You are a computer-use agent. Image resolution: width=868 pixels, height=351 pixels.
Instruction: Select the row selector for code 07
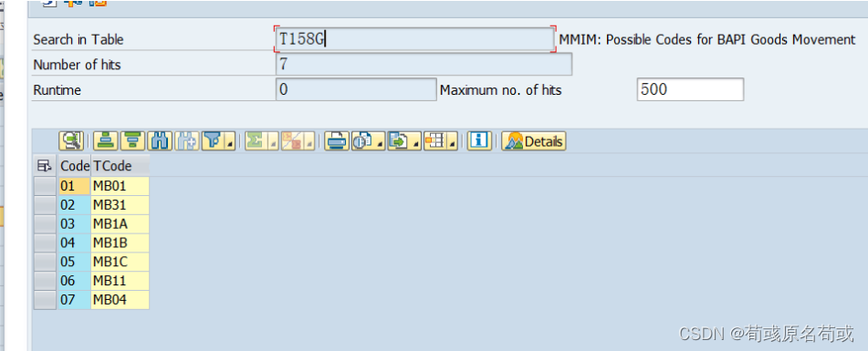coord(45,300)
